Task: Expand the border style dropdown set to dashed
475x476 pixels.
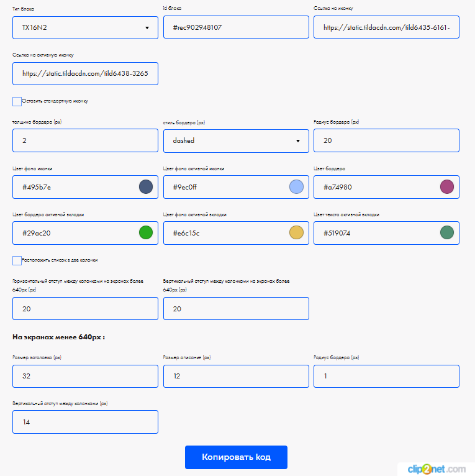Action: coord(236,141)
